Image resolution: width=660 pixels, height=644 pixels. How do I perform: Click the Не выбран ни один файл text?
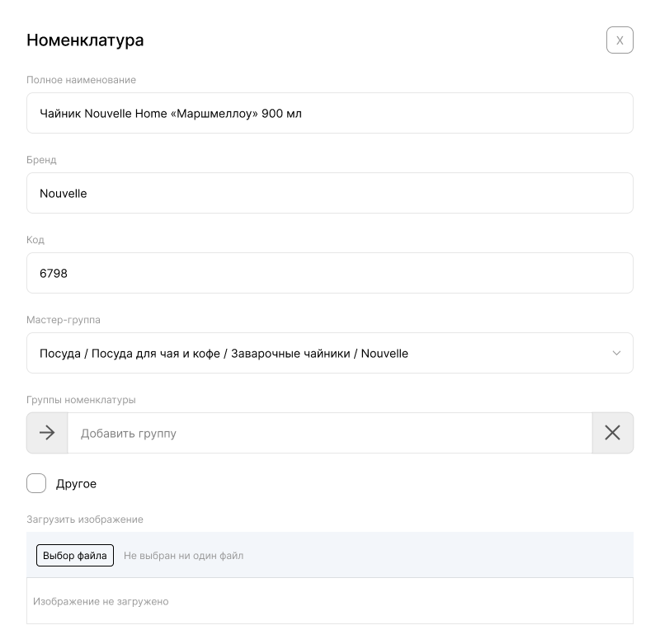[x=183, y=556]
